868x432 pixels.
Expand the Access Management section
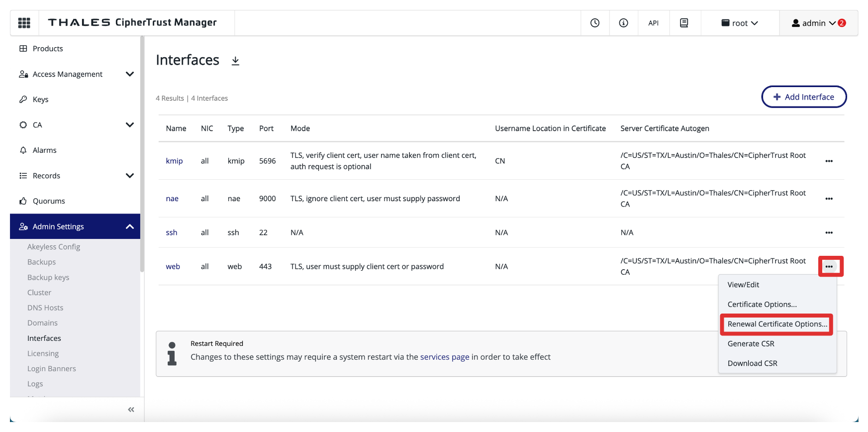[130, 74]
